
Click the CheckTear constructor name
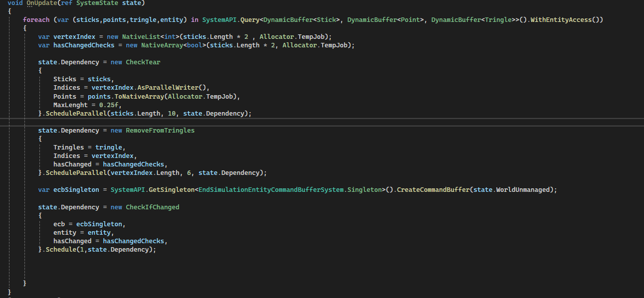(143, 61)
